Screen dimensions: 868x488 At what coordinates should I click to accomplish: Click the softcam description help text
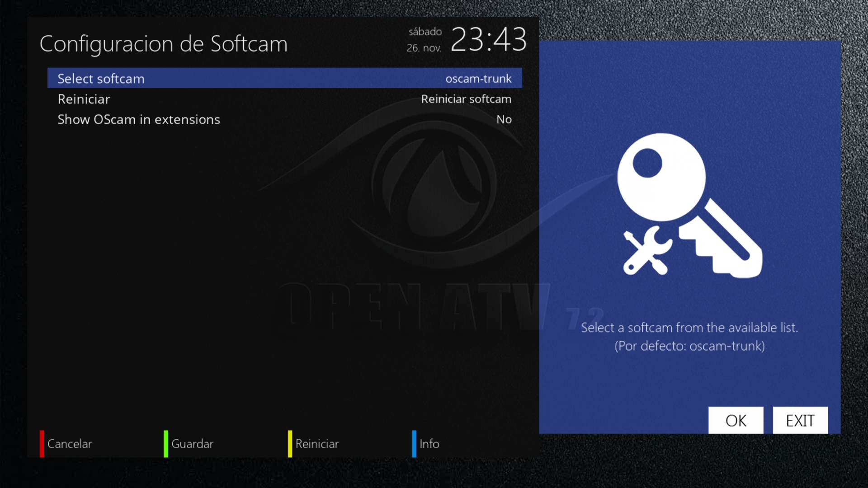tap(689, 337)
